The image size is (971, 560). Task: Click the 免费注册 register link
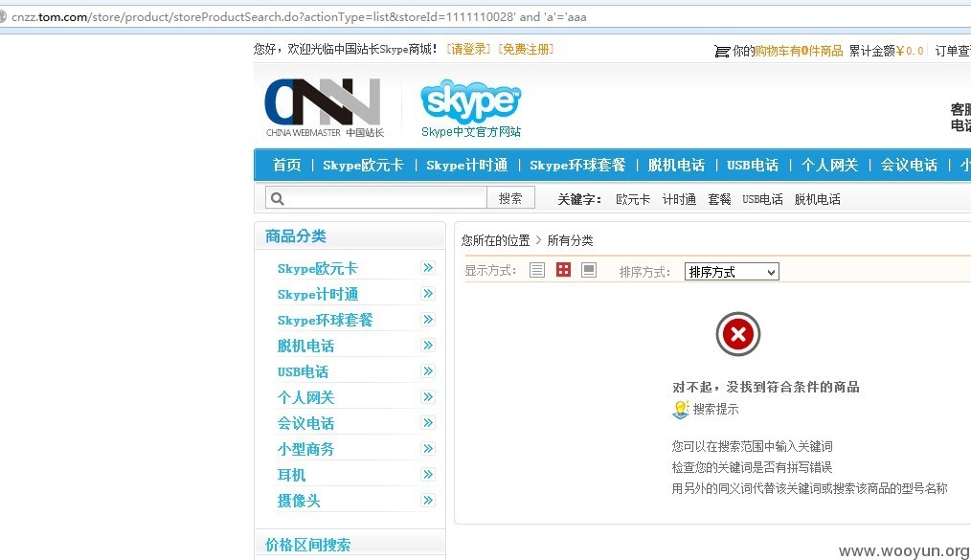point(526,49)
